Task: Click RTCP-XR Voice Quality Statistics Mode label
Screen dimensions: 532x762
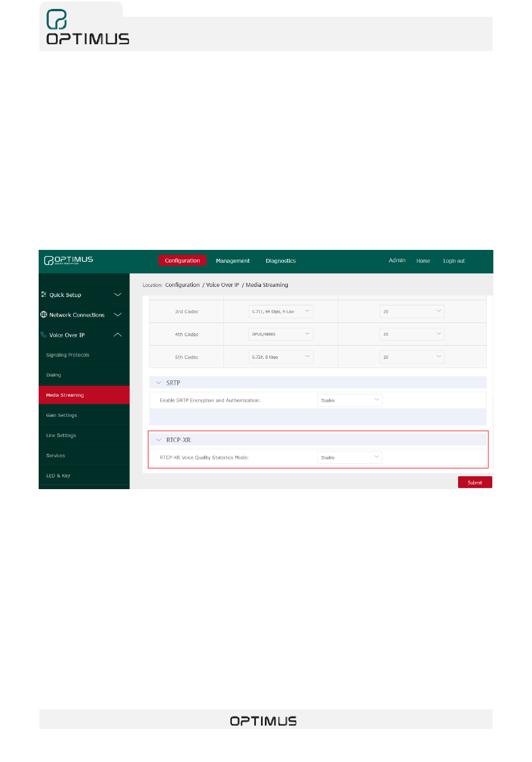Action: [204, 458]
